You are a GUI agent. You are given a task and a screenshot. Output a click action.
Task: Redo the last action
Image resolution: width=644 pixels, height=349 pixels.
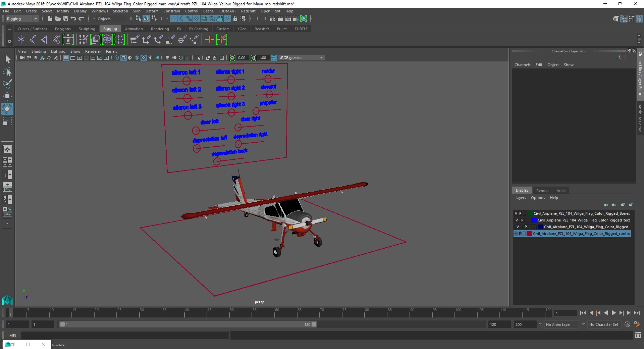point(81,19)
